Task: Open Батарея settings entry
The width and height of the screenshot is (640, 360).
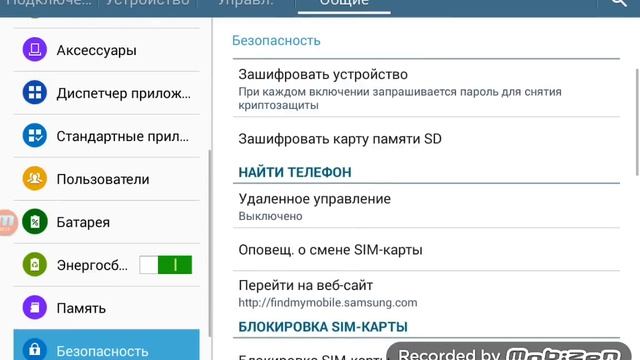Action: 107,222
